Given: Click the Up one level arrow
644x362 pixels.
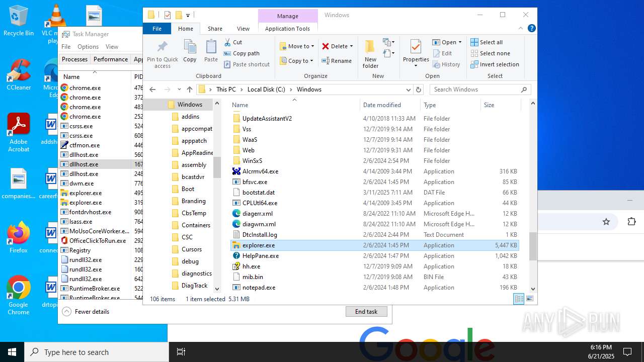Looking at the screenshot, I should [189, 89].
